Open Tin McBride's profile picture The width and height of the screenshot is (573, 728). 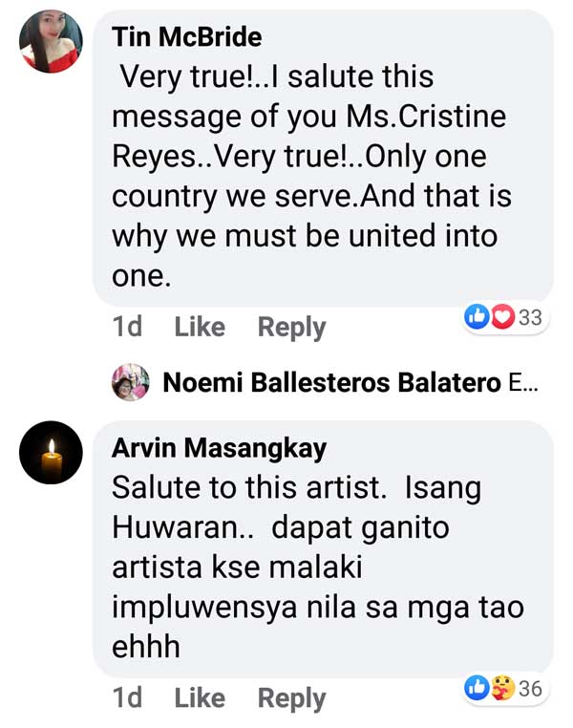pos(51,41)
